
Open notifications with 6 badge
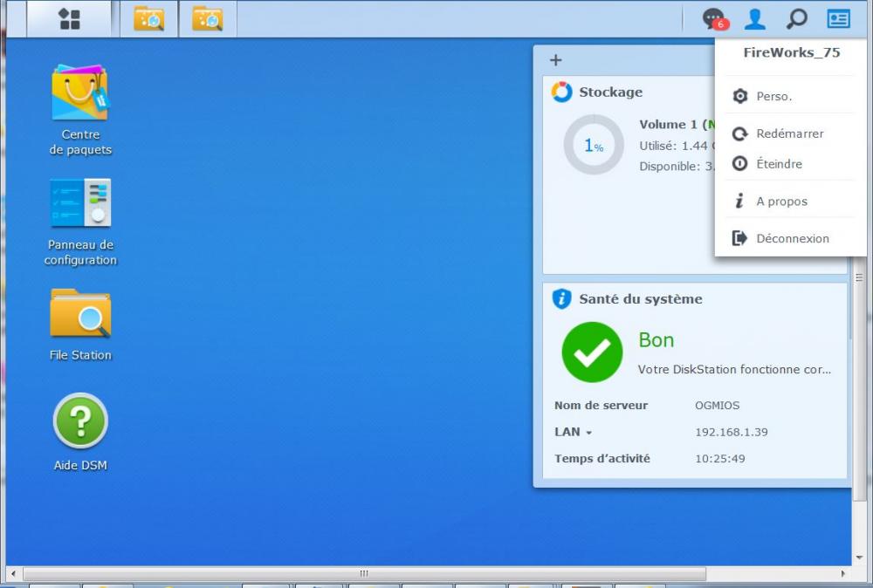[x=715, y=19]
